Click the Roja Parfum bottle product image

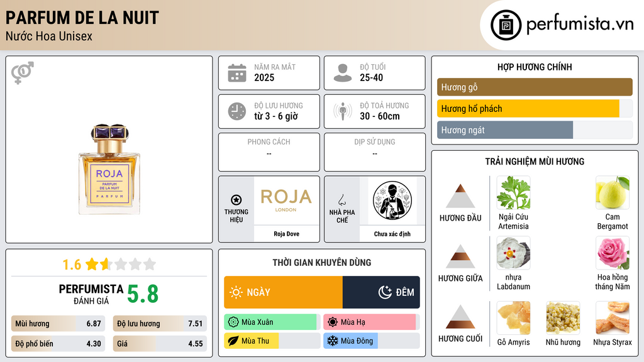tap(109, 169)
